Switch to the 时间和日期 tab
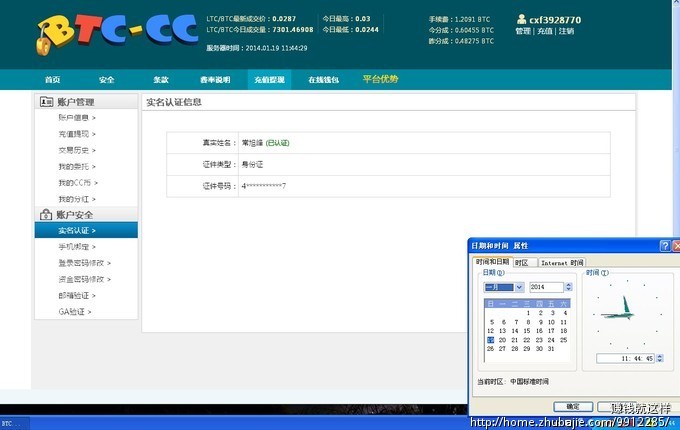Viewport: 680px width, 430px height. 492,262
